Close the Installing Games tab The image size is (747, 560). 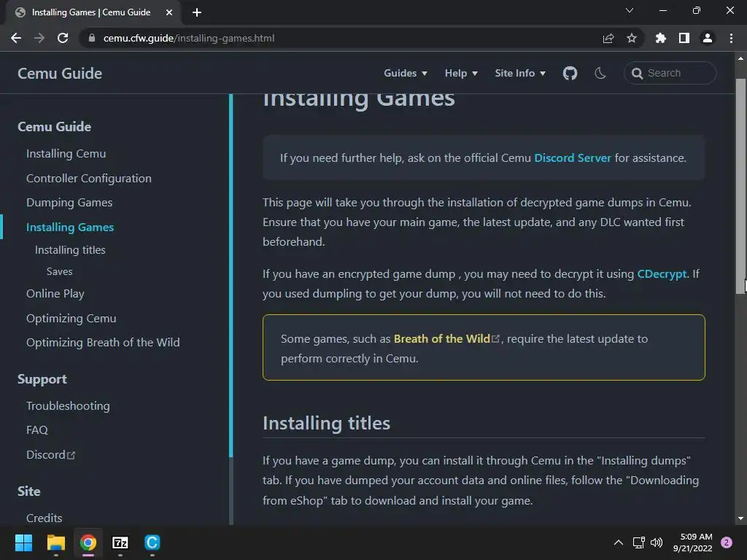(x=169, y=12)
